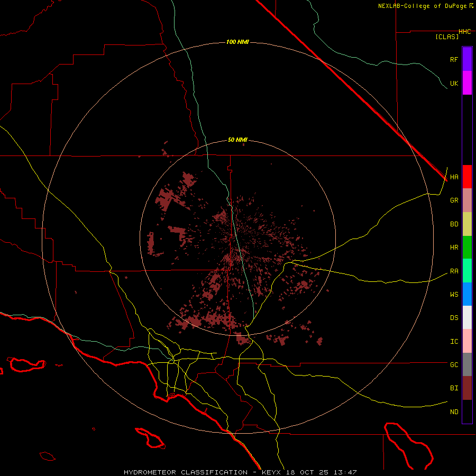Click the magenta UK color swatch

click(467, 83)
